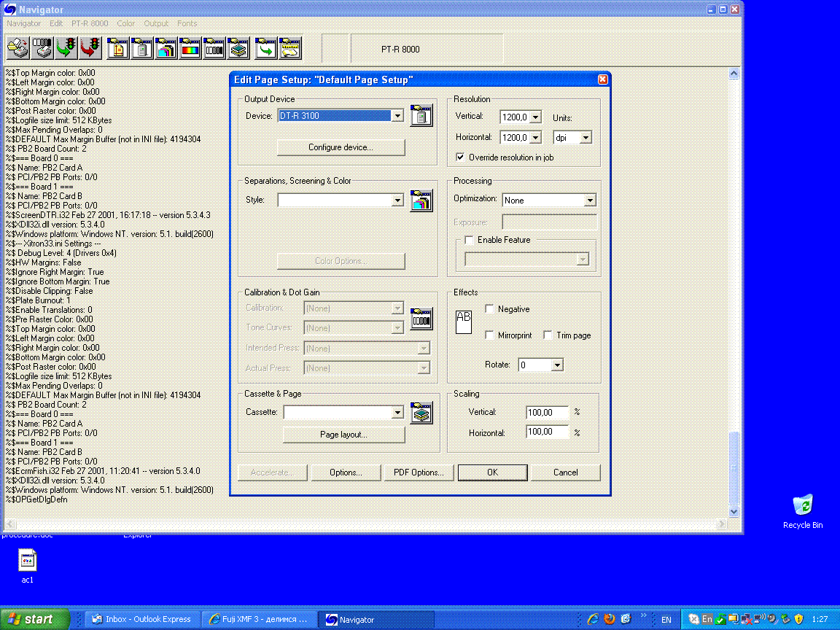Open Page Setup Manager toolbar icon
840x630 pixels.
tap(117, 48)
